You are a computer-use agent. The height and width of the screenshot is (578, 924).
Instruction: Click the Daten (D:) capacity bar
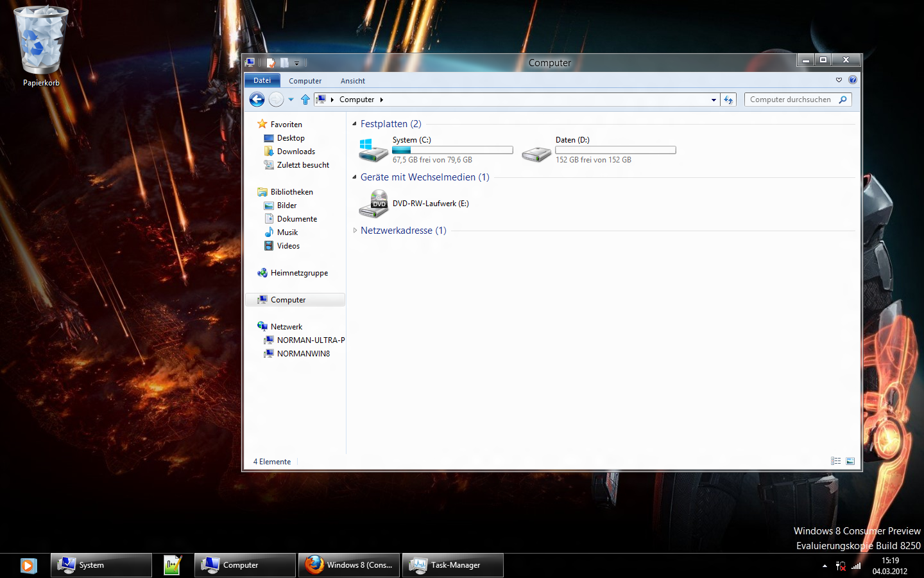615,150
